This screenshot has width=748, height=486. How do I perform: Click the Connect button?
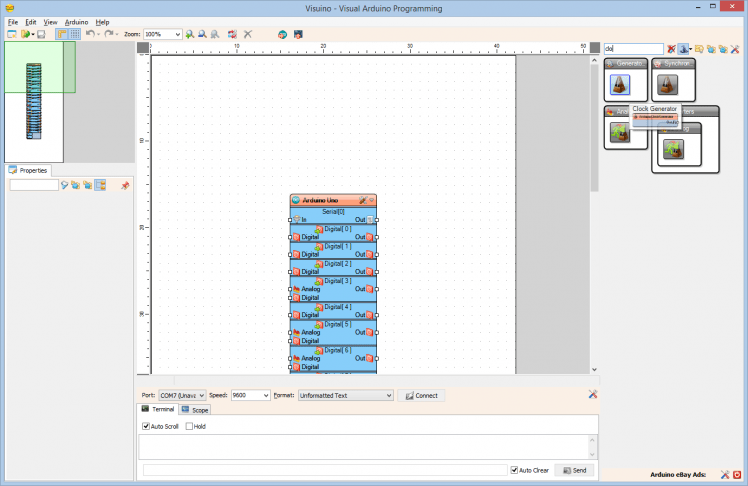(x=421, y=396)
